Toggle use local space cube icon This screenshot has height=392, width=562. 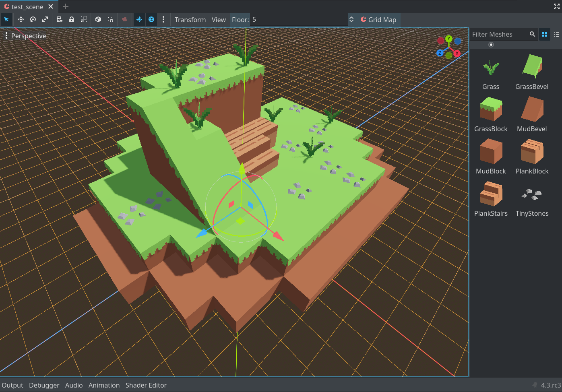98,19
